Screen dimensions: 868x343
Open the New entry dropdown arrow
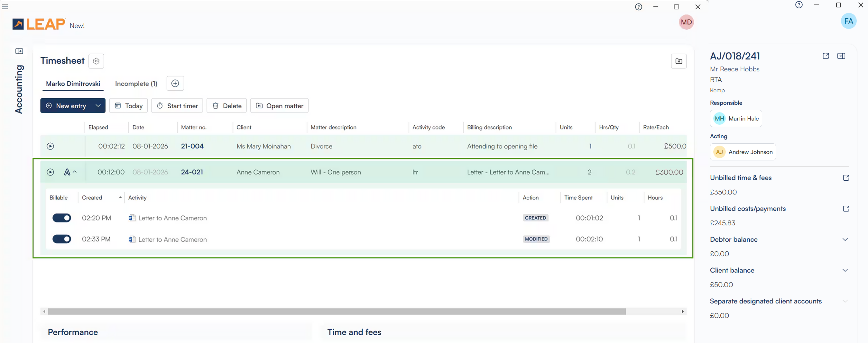98,106
